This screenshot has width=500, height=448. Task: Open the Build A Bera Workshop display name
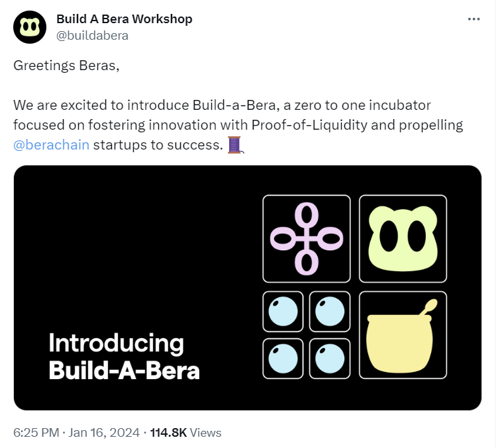point(125,19)
